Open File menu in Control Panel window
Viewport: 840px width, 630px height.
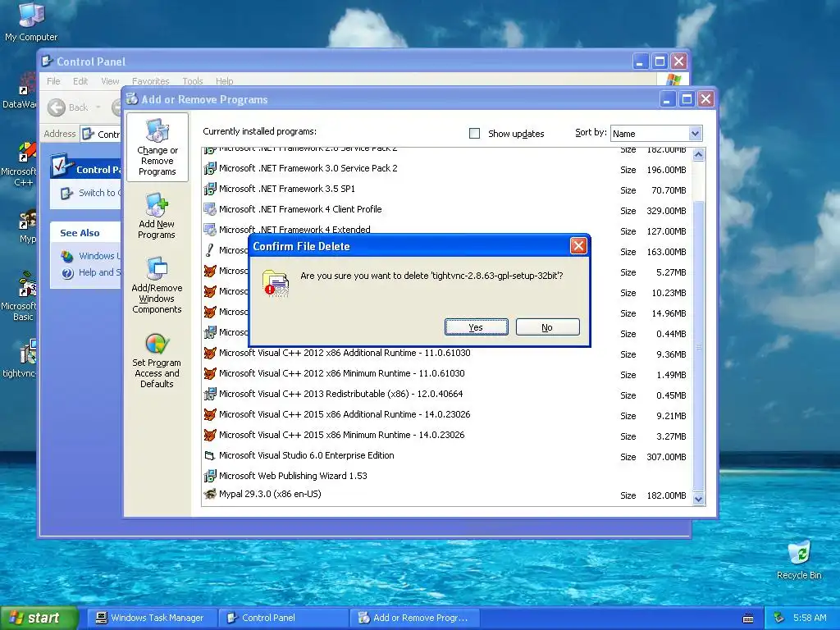[x=53, y=81]
